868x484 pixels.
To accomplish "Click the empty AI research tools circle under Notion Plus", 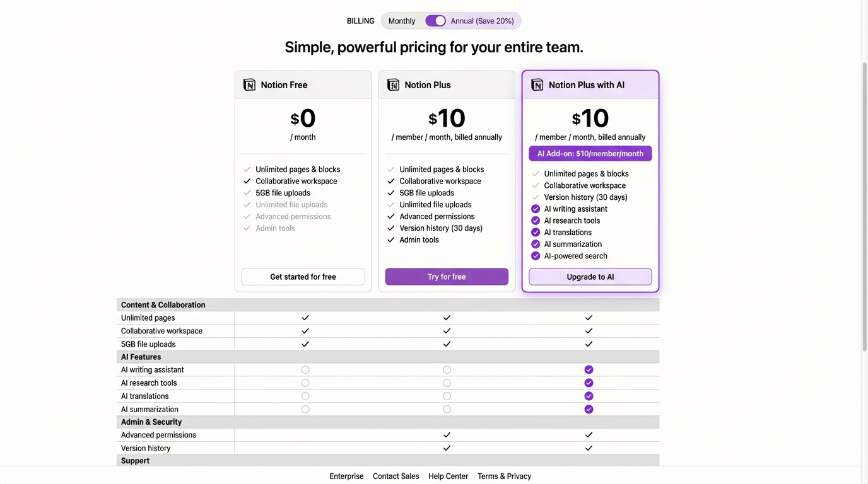I will 447,383.
